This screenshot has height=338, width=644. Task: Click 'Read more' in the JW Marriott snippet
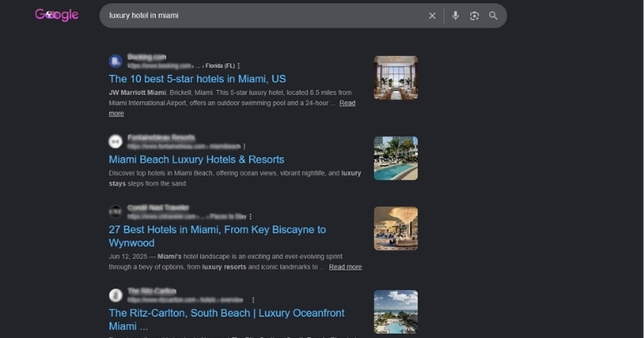[347, 103]
